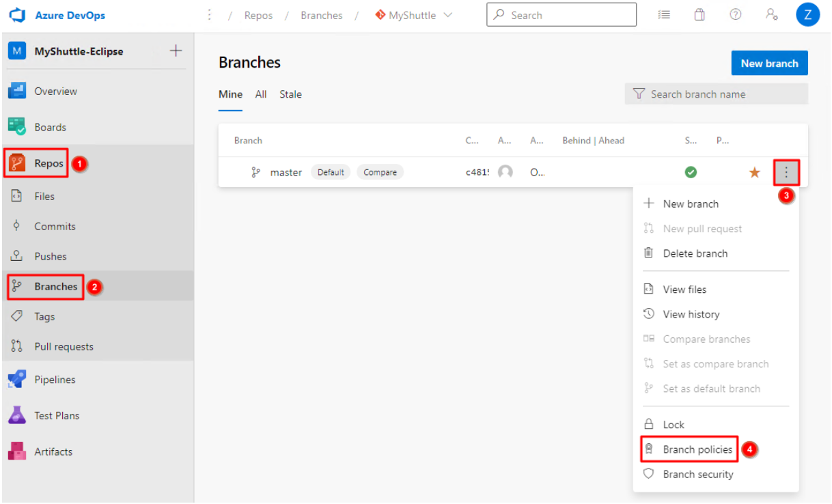
Task: Click the Compare badge on master
Action: (x=380, y=172)
